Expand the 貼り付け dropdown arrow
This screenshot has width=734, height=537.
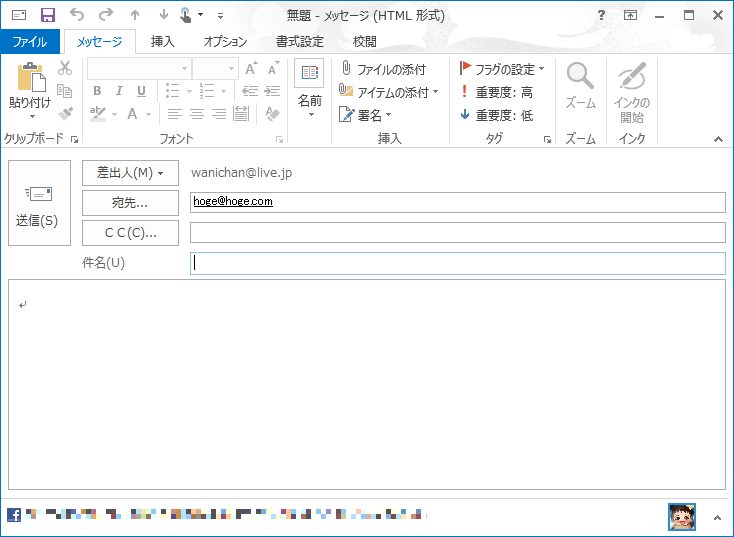(x=32, y=117)
